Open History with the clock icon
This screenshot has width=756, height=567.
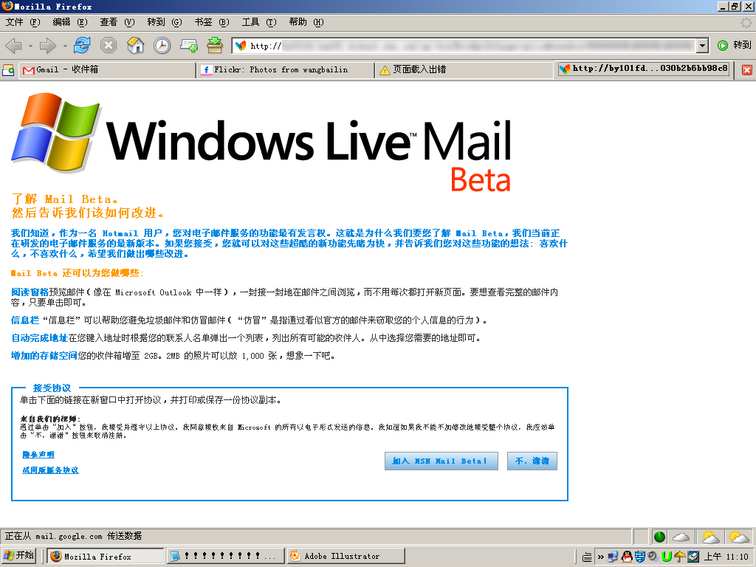[162, 45]
